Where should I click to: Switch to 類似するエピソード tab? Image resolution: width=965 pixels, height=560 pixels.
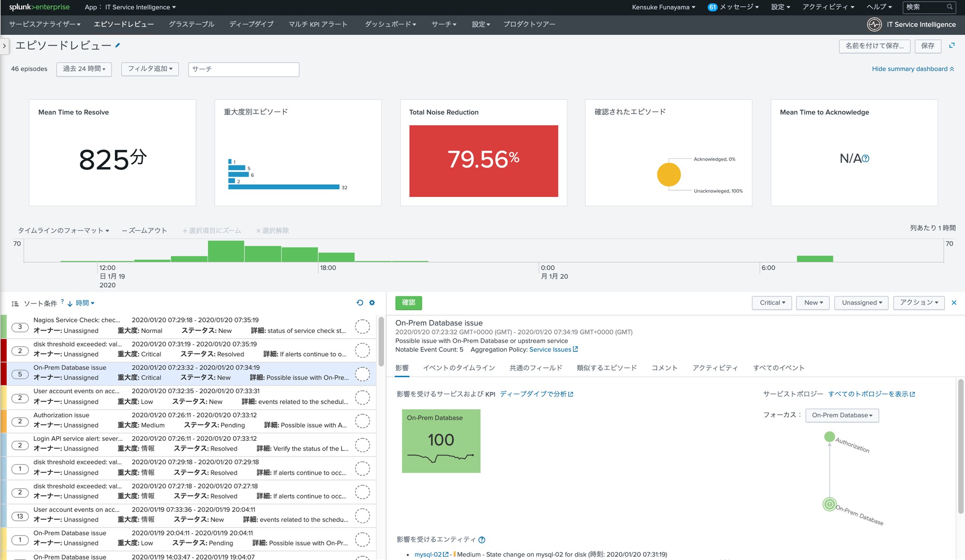(x=606, y=368)
